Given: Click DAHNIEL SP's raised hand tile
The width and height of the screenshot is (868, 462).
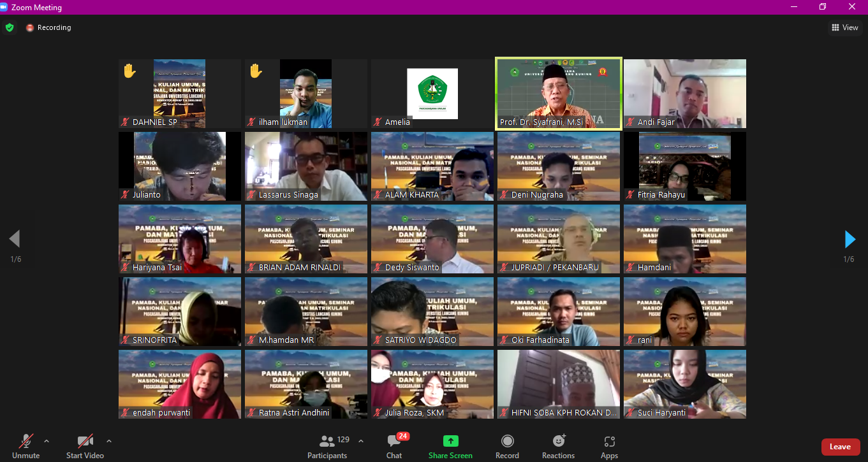Looking at the screenshot, I should 180,94.
